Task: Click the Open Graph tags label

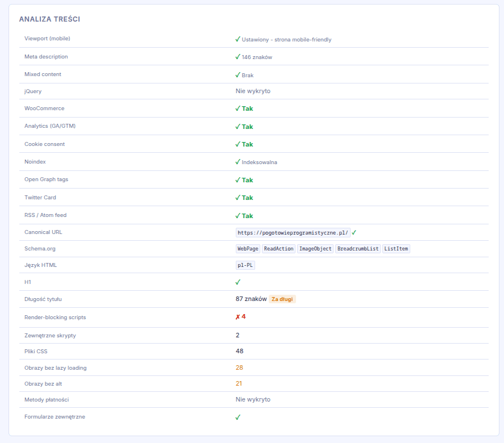Action: [x=46, y=179]
